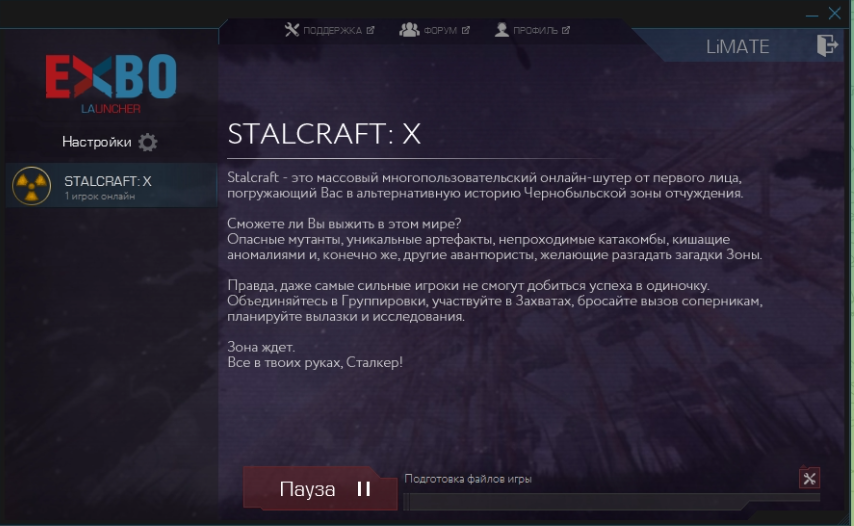The width and height of the screenshot is (854, 526).
Task: Click the forum people-group icon
Action: 409,30
